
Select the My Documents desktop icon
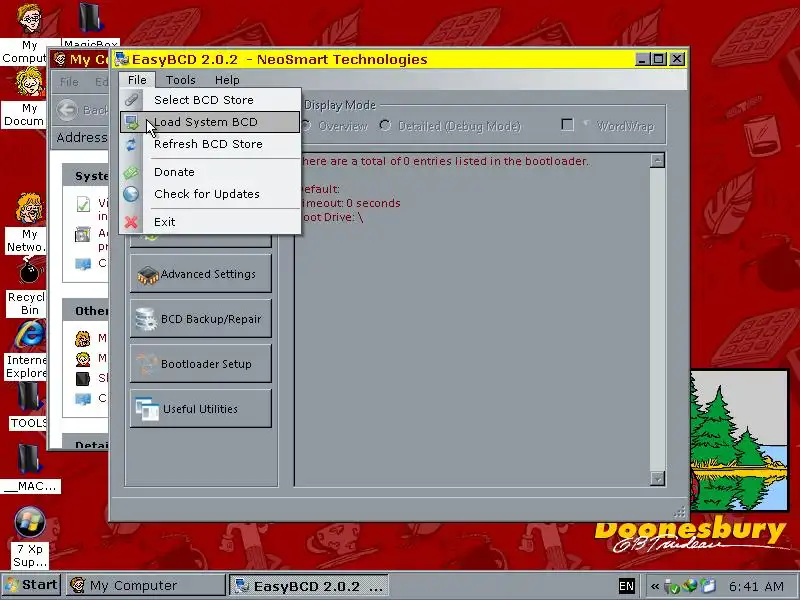point(29,83)
